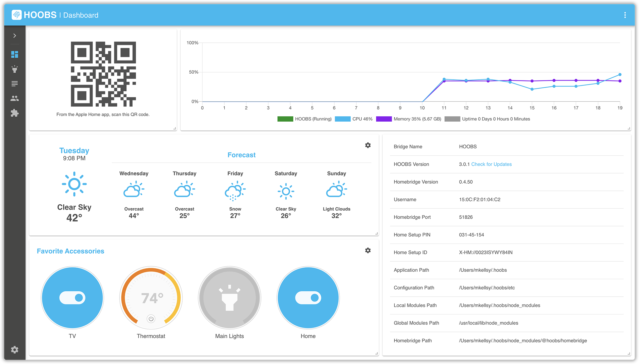Click the Uptime gray legend swatch
The height and width of the screenshot is (364, 639).
(x=452, y=119)
